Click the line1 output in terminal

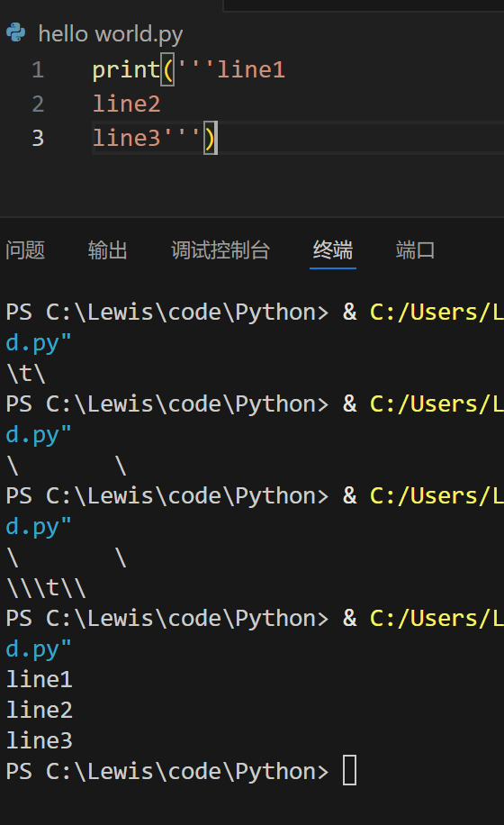39,679
